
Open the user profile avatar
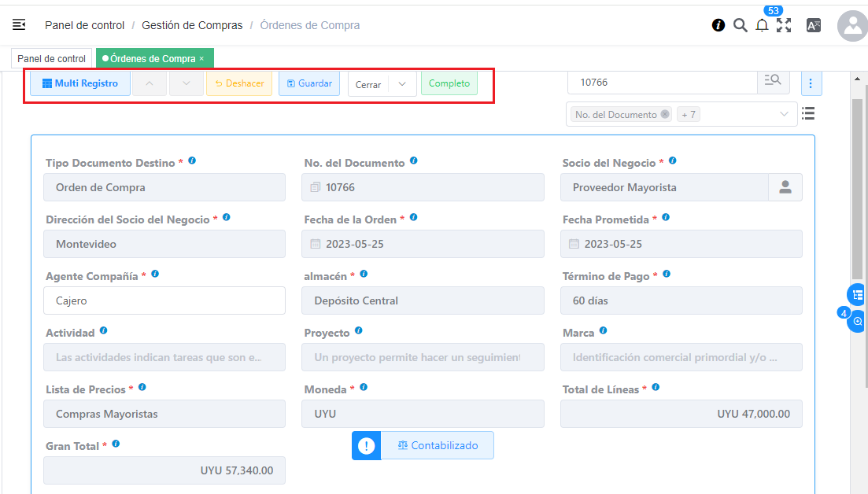[852, 26]
